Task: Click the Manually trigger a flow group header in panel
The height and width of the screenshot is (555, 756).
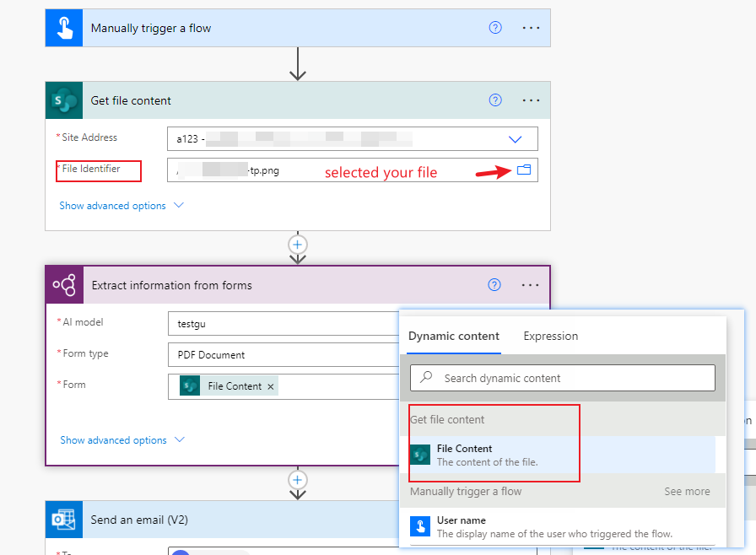Action: click(x=562, y=492)
